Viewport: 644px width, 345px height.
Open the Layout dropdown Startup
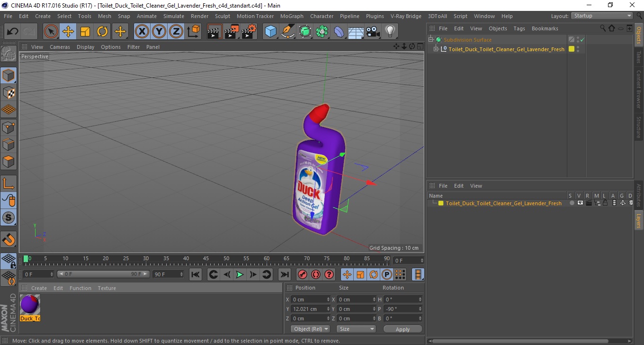(602, 16)
